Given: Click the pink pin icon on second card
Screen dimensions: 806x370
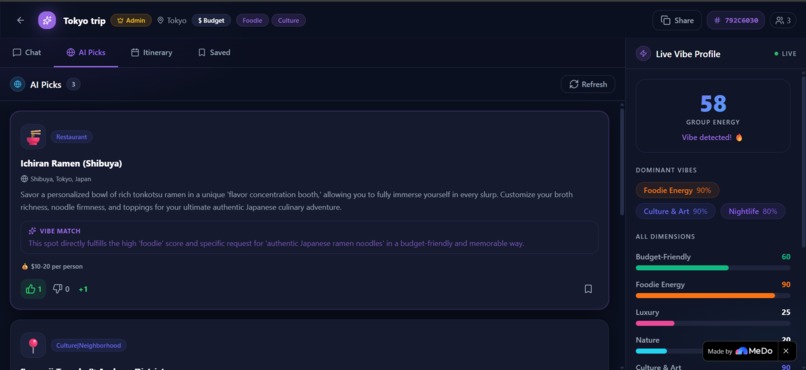Looking at the screenshot, I should click(x=33, y=345).
